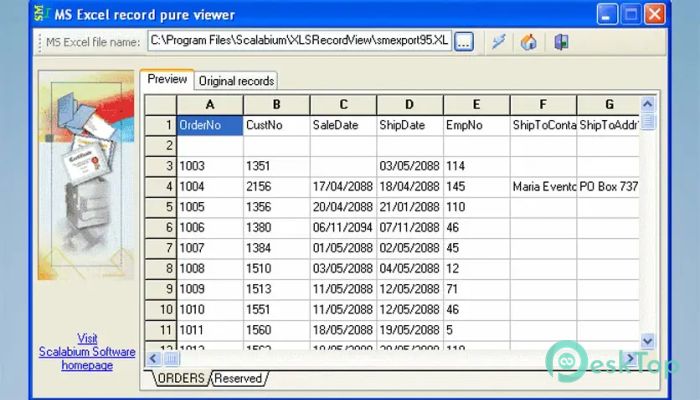Select the OrderNo cell
Image resolution: width=700 pixels, height=400 pixels.
pos(210,125)
